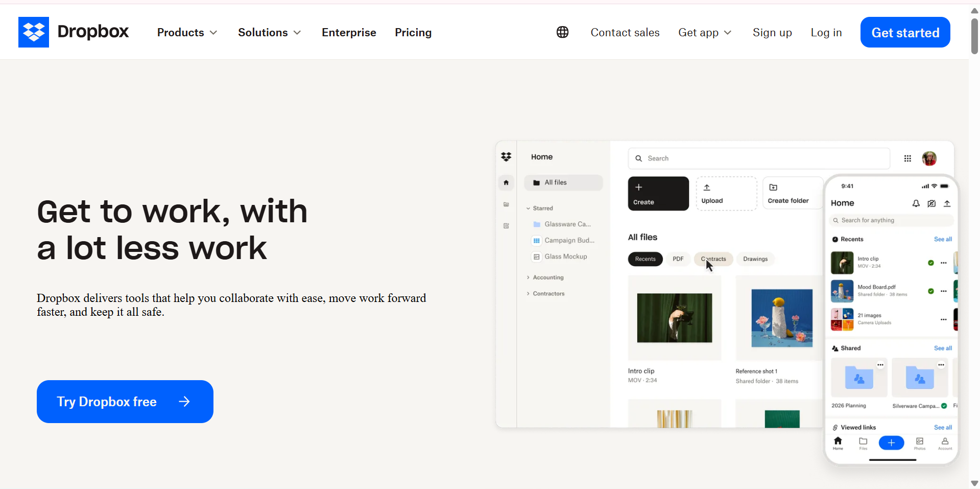Select the Drawings filter chip
The height and width of the screenshot is (489, 980).
coord(756,259)
